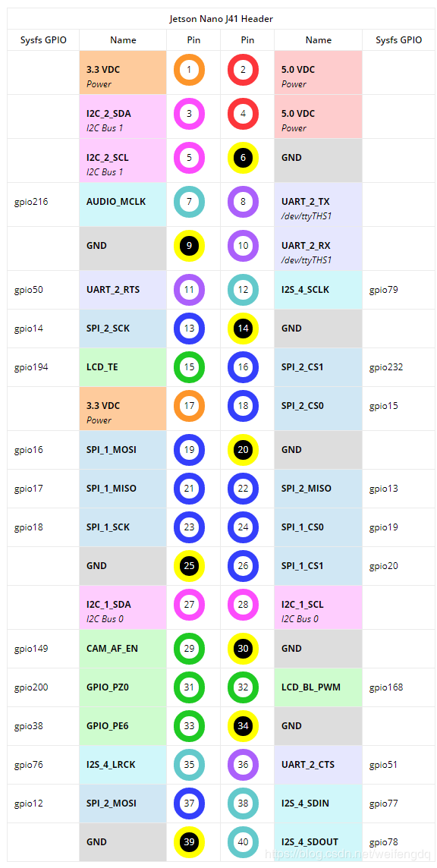The image size is (437, 868).
Task: Select the left Sysfs GPIO column header
Action: point(43,40)
